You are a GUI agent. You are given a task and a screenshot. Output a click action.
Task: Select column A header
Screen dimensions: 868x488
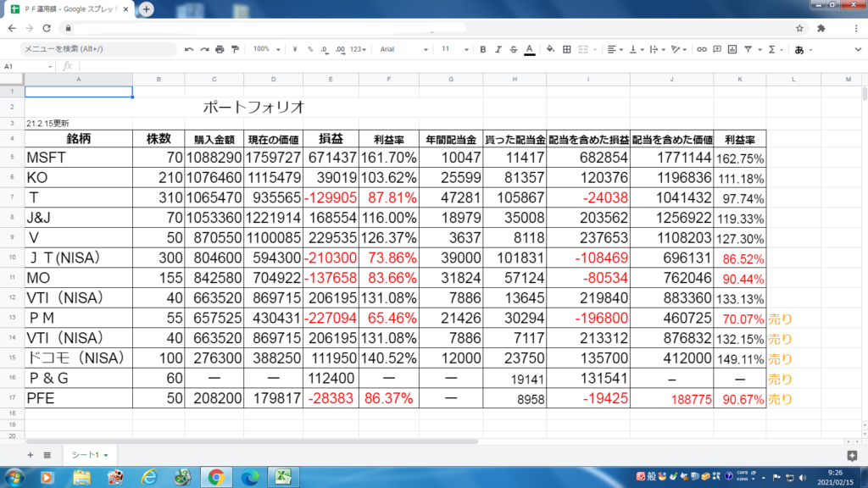coord(79,79)
